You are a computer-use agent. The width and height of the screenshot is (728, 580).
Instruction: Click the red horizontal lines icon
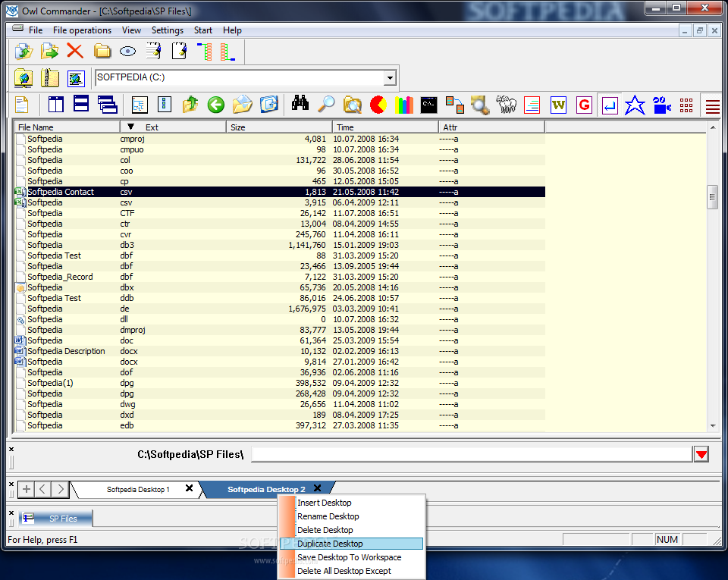click(x=713, y=107)
